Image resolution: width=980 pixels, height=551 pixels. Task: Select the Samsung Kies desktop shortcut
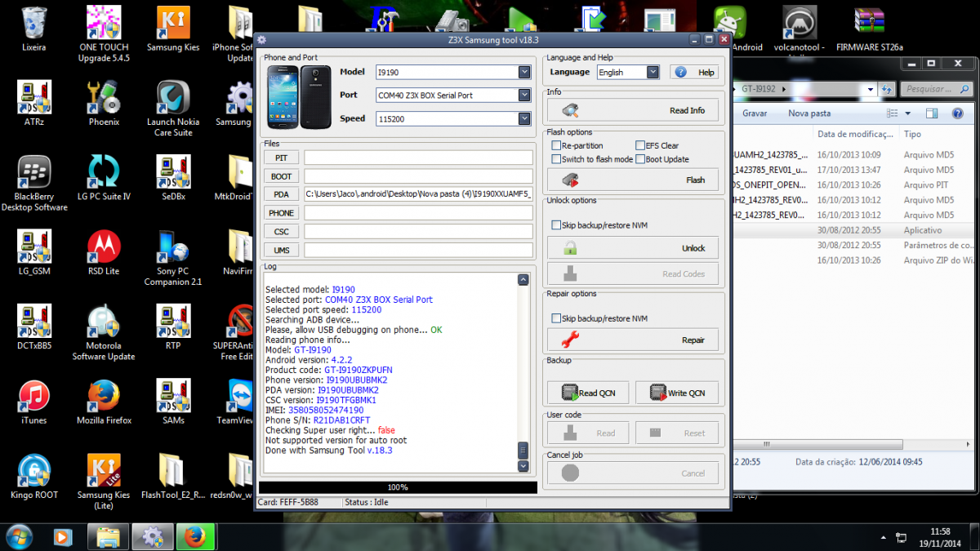[173, 30]
